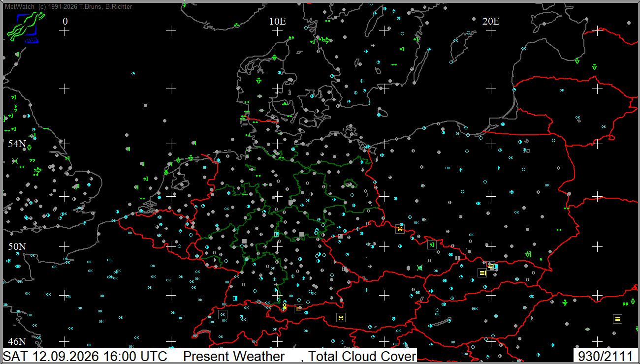
Task: Click the SAT 12.09.2026 16:00 UTC timestamp
Action: coord(86,356)
